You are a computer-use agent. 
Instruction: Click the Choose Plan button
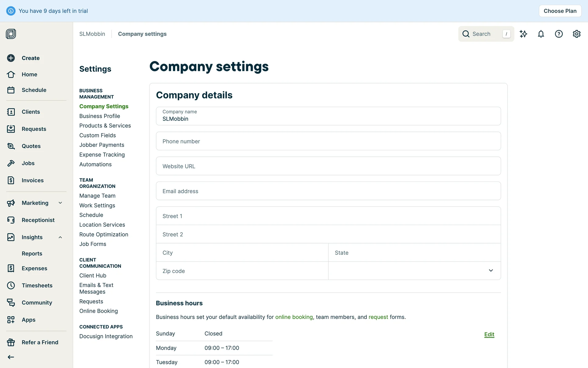click(x=560, y=11)
